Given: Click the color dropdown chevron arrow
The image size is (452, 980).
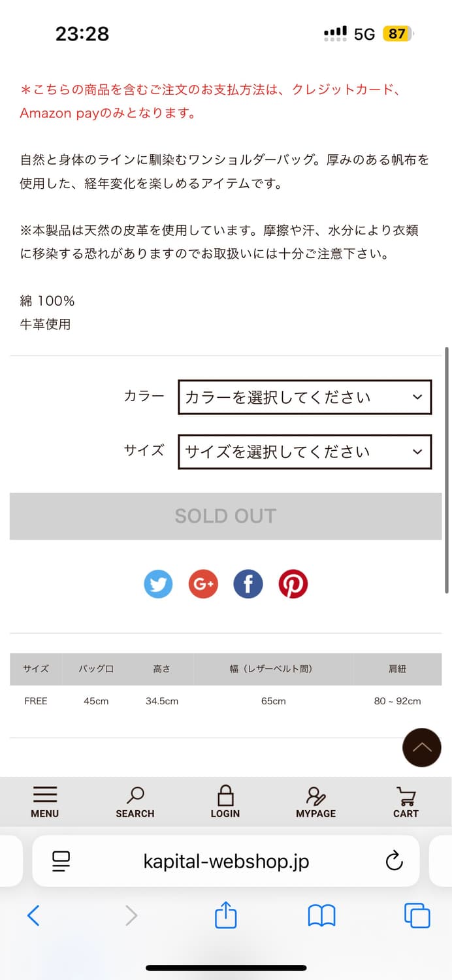Looking at the screenshot, I should 418,397.
